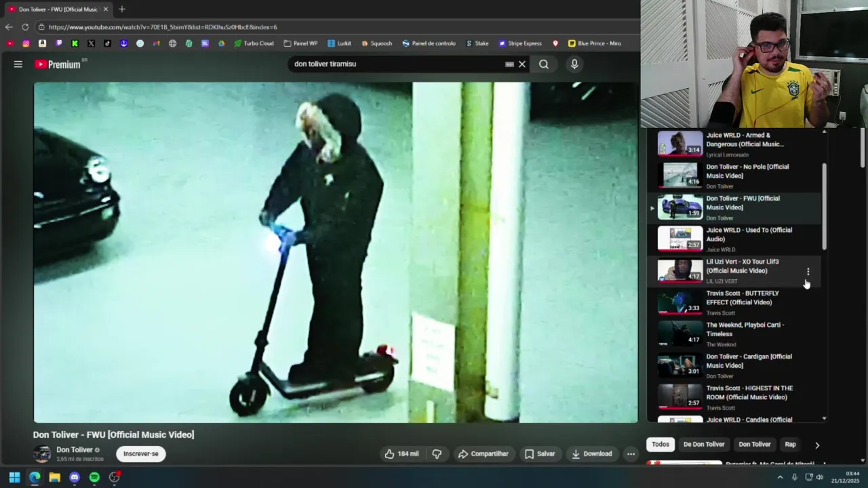
Task: Open Spotify from the taskbar
Action: 94,477
